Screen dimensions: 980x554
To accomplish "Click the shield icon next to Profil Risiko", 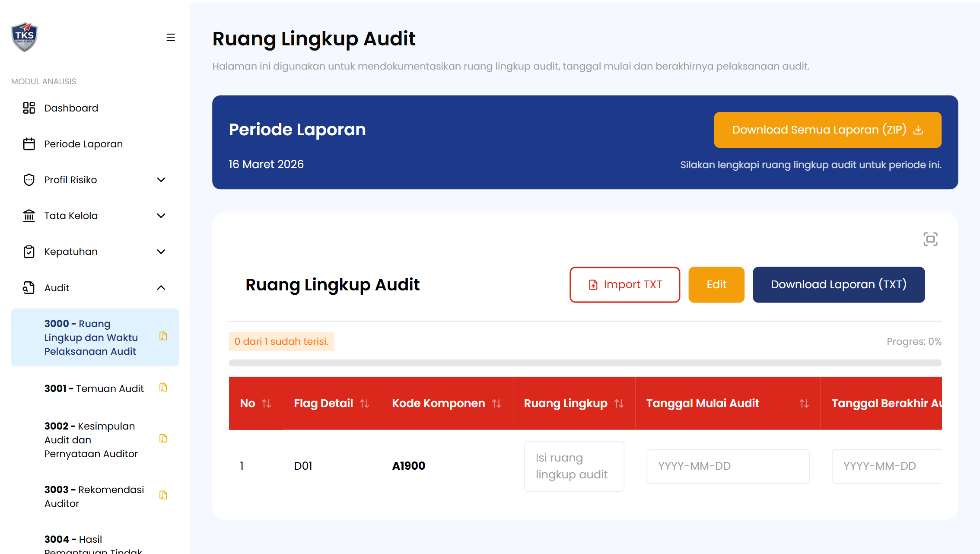I will (x=29, y=179).
